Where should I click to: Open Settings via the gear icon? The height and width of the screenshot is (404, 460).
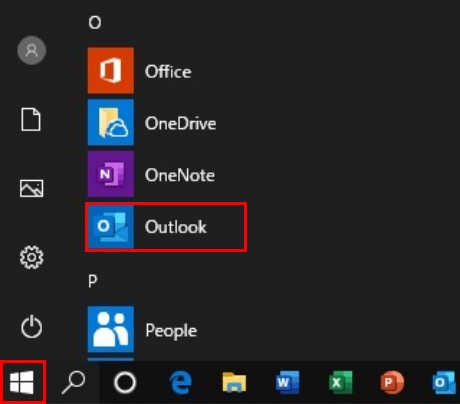[32, 257]
